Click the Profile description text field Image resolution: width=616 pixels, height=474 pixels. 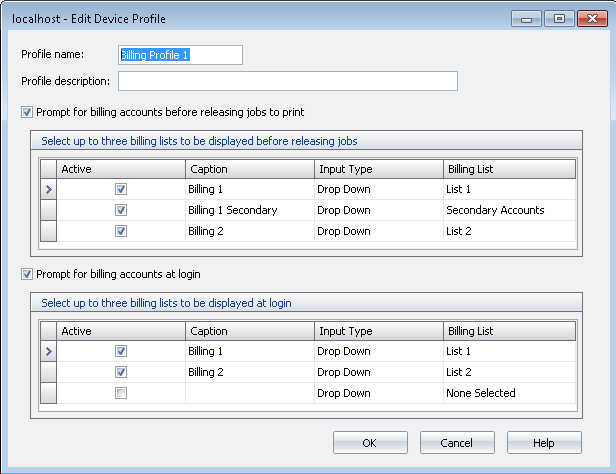[287, 81]
